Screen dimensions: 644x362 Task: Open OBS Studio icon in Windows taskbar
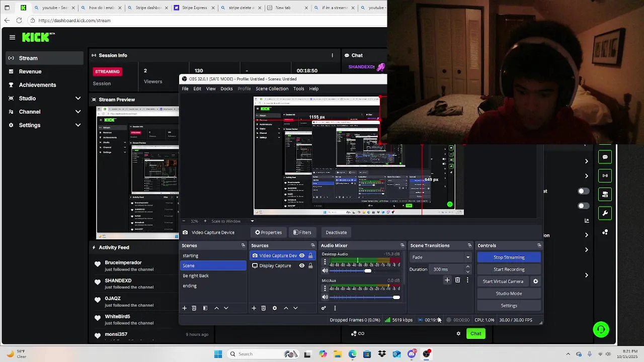coord(427,354)
